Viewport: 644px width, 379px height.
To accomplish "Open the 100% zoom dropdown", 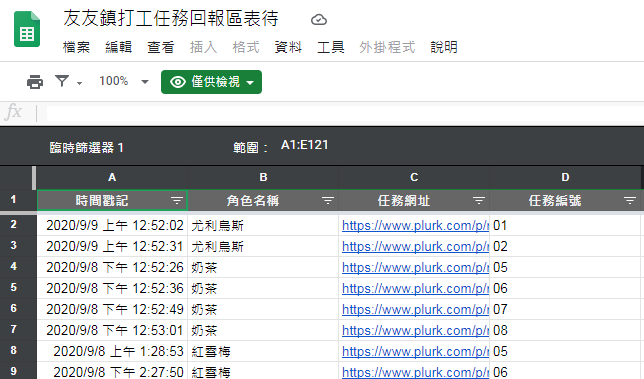I will (x=123, y=81).
